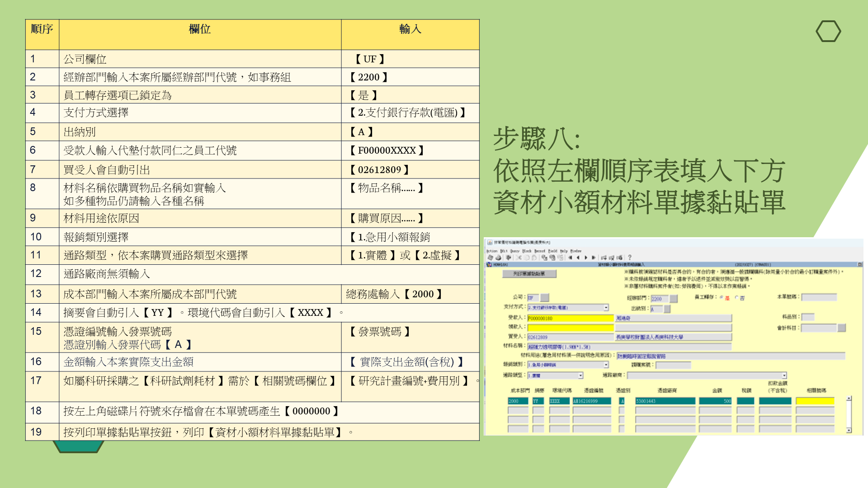Open the Action menu

[x=492, y=251]
